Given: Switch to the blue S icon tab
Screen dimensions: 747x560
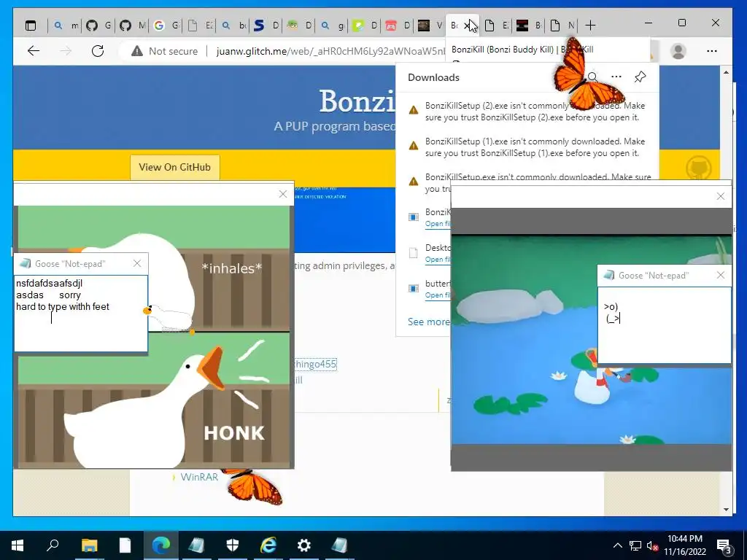Looking at the screenshot, I should click(266, 26).
